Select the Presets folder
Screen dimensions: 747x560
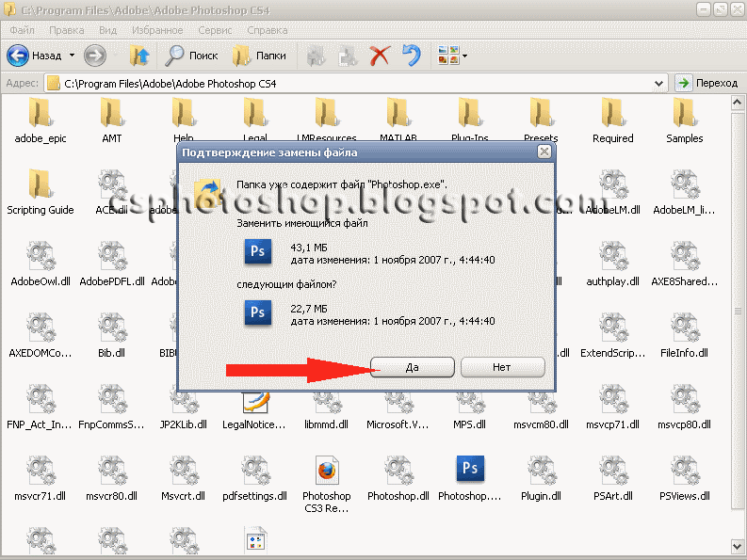(x=542, y=120)
